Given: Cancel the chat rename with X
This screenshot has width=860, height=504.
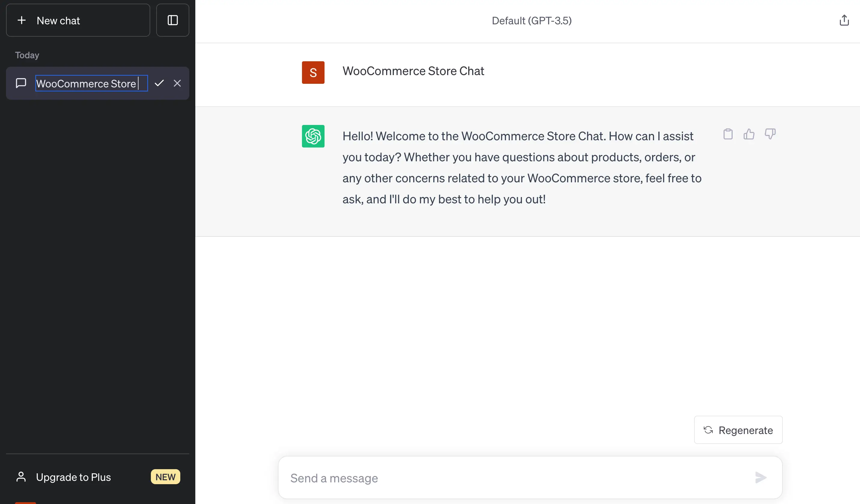Looking at the screenshot, I should click(177, 83).
